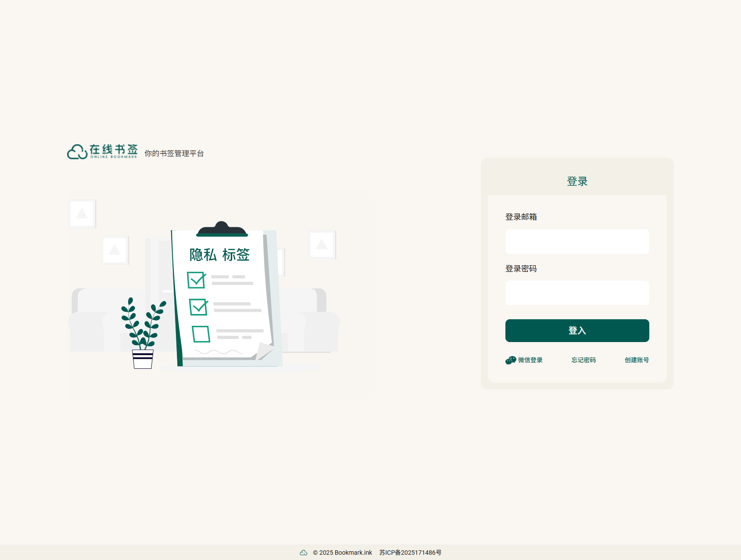Viewport: 741px width, 560px height.
Task: Open the 创建账号 create account link
Action: point(637,360)
